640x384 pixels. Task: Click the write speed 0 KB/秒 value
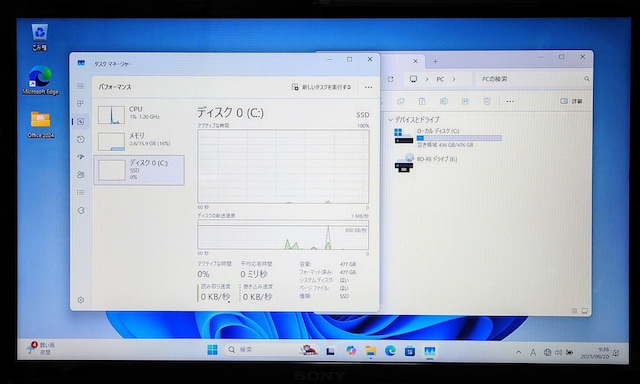[x=258, y=297]
